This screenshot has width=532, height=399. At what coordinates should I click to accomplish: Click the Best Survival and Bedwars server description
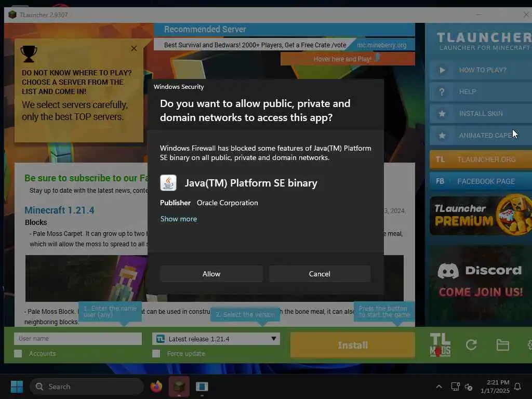point(255,45)
